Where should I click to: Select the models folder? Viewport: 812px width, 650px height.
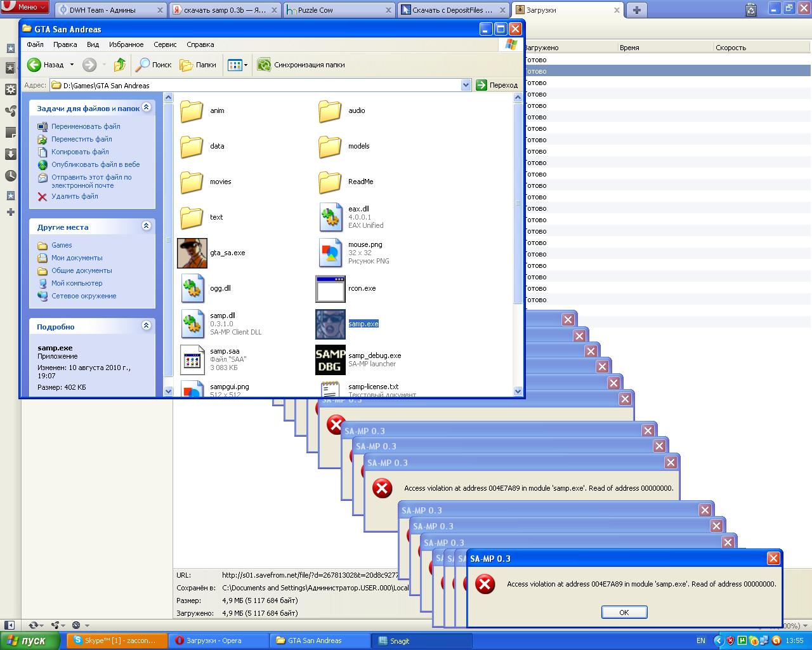330,146
